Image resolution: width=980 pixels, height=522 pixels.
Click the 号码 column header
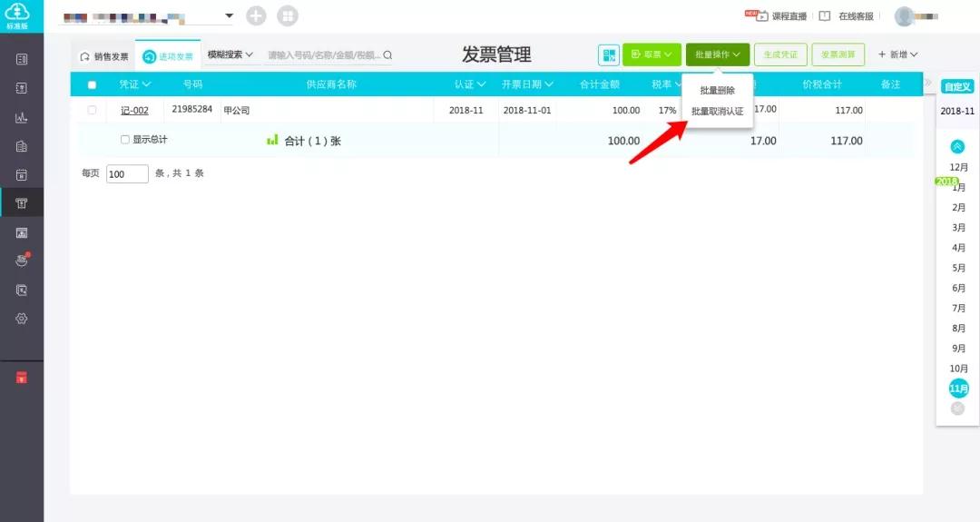pyautogui.click(x=192, y=84)
